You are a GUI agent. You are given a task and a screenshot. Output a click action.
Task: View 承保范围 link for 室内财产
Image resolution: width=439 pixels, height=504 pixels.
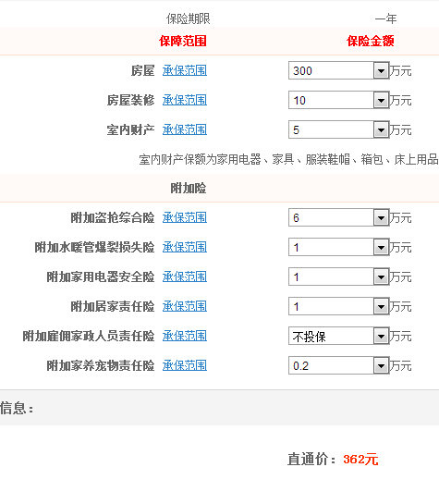185,129
